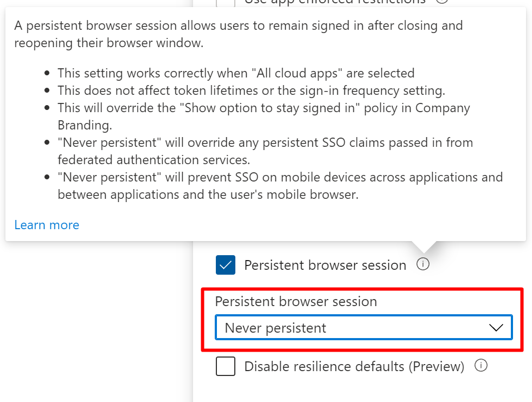Click the info icon beside app enforced restrictions
This screenshot has height=402, width=532.
(442, 2)
